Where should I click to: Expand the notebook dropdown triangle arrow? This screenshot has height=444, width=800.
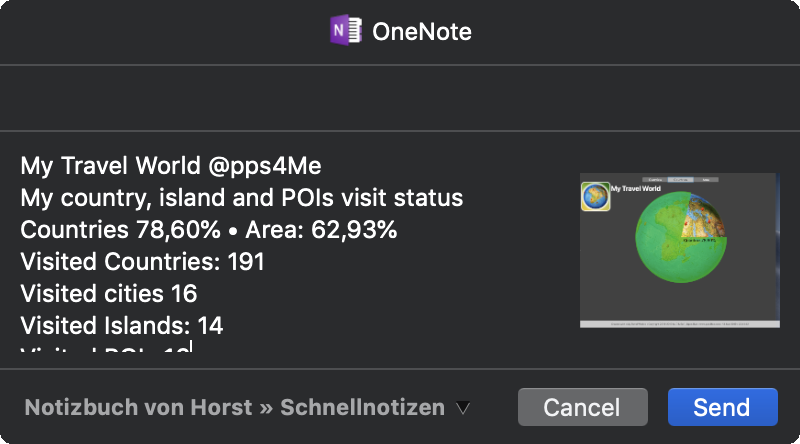coord(463,408)
